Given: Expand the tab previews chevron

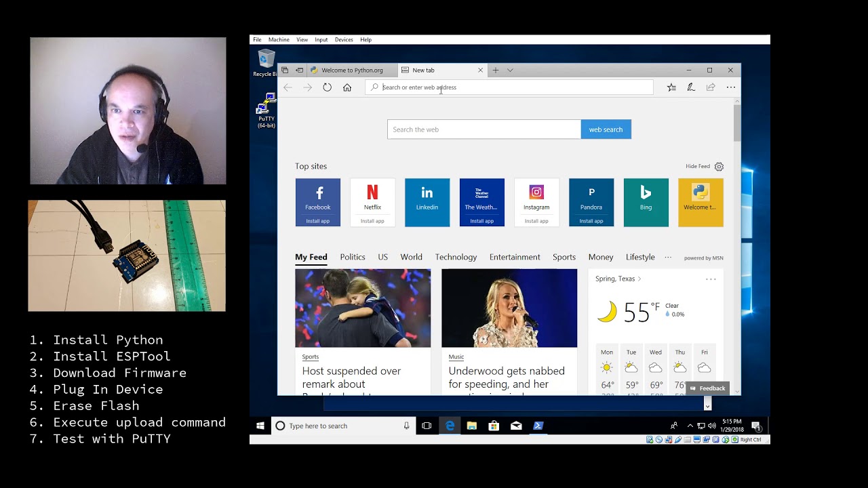Looking at the screenshot, I should point(510,70).
